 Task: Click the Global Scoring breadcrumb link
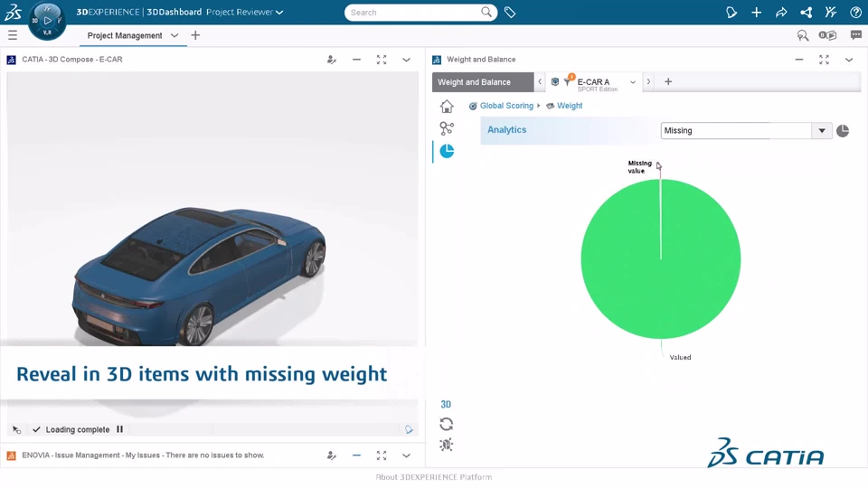coord(506,106)
